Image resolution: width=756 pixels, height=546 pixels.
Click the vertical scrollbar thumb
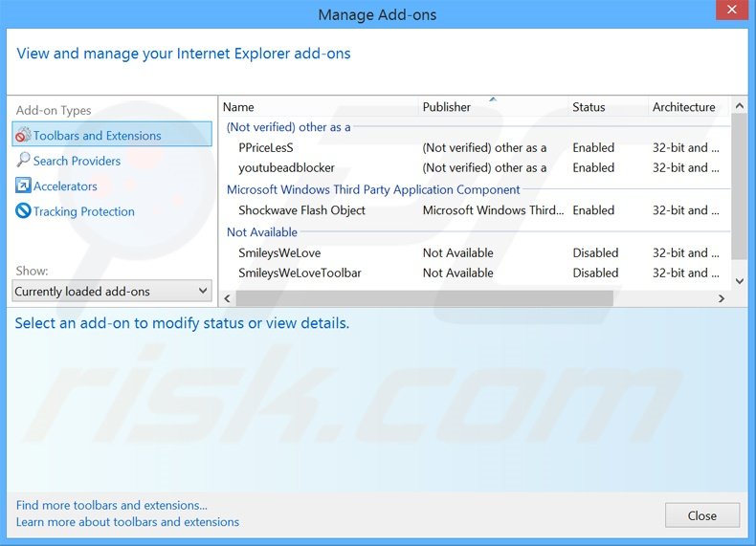740,186
